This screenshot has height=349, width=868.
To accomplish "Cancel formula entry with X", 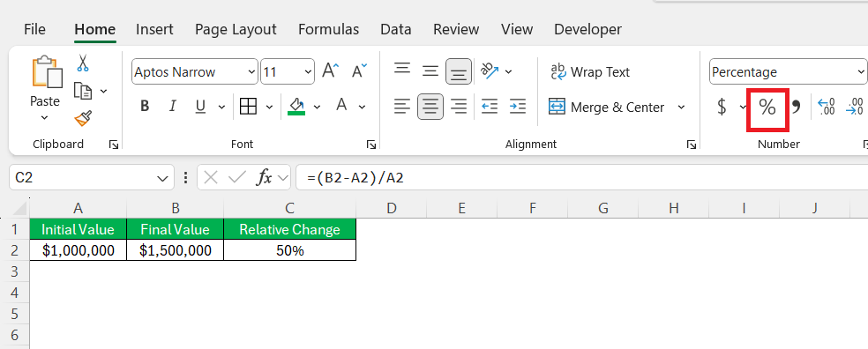I will (x=210, y=177).
